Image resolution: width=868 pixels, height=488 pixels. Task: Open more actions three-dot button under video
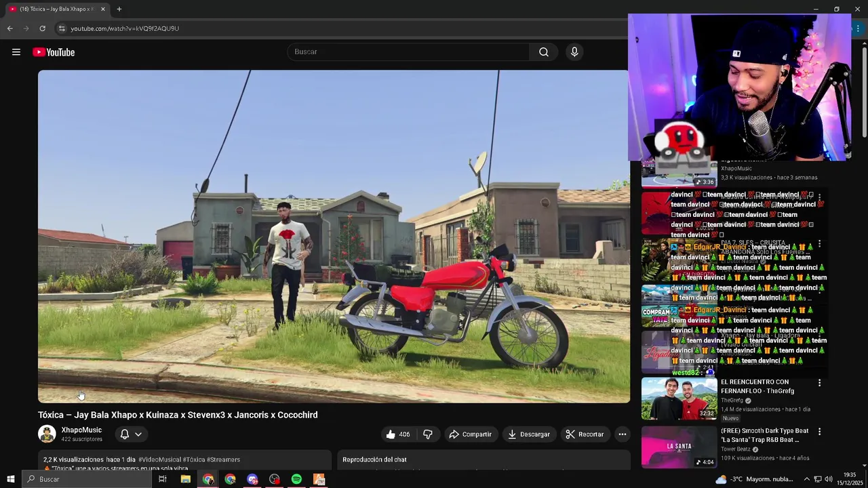[x=622, y=434]
